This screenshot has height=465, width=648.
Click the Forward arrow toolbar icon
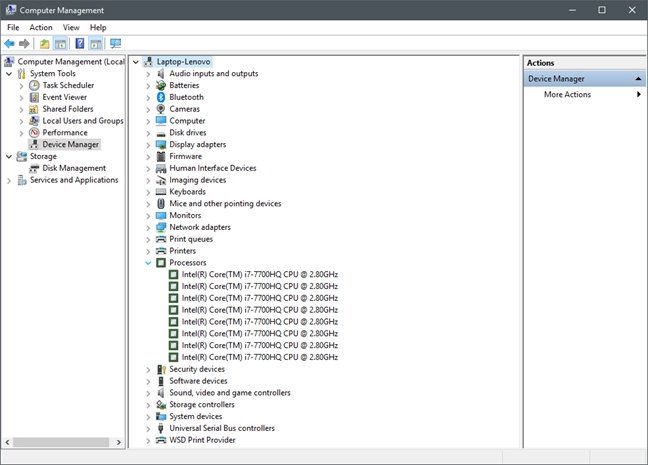click(24, 43)
